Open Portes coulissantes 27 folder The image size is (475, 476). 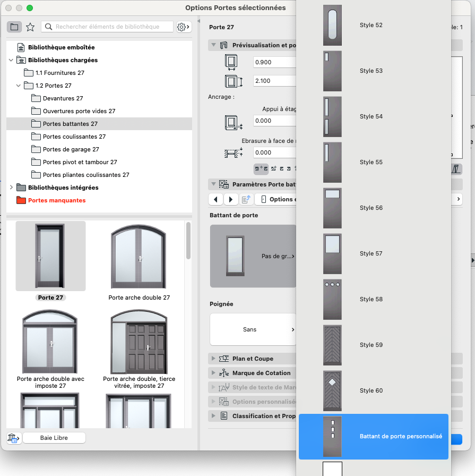click(x=74, y=137)
